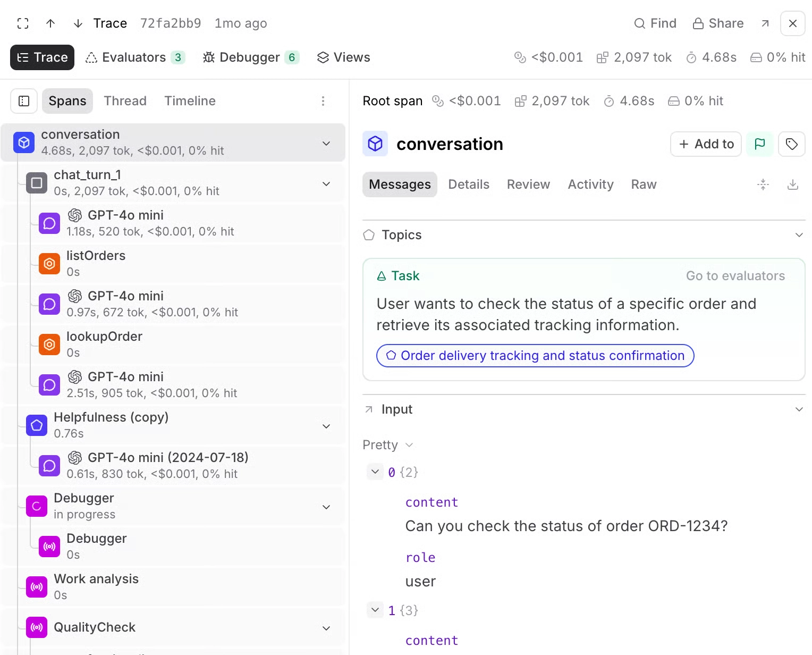This screenshot has height=655, width=812.
Task: Click the Share button
Action: (718, 23)
